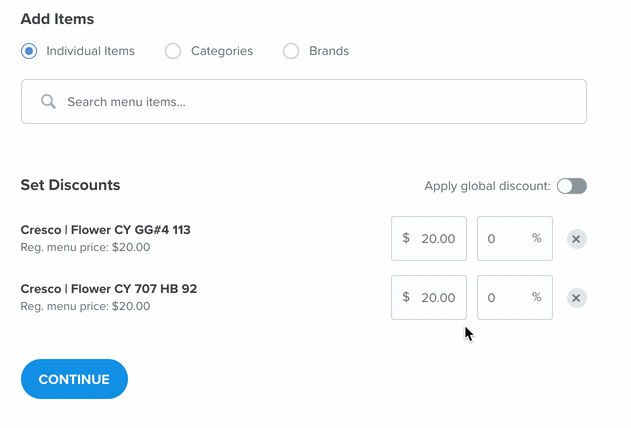Image resolution: width=631 pixels, height=428 pixels.
Task: Click the dollar price field for GG#4 113
Action: (x=429, y=239)
